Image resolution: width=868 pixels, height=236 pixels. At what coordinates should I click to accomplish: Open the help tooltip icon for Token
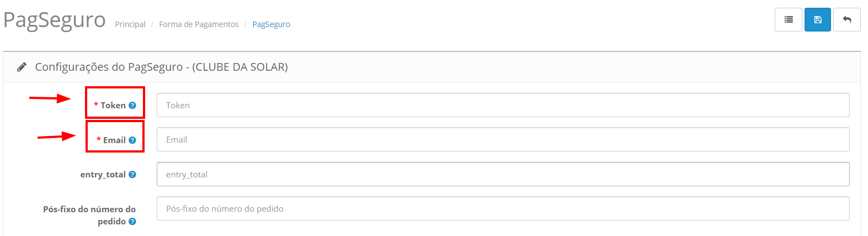[x=132, y=106]
